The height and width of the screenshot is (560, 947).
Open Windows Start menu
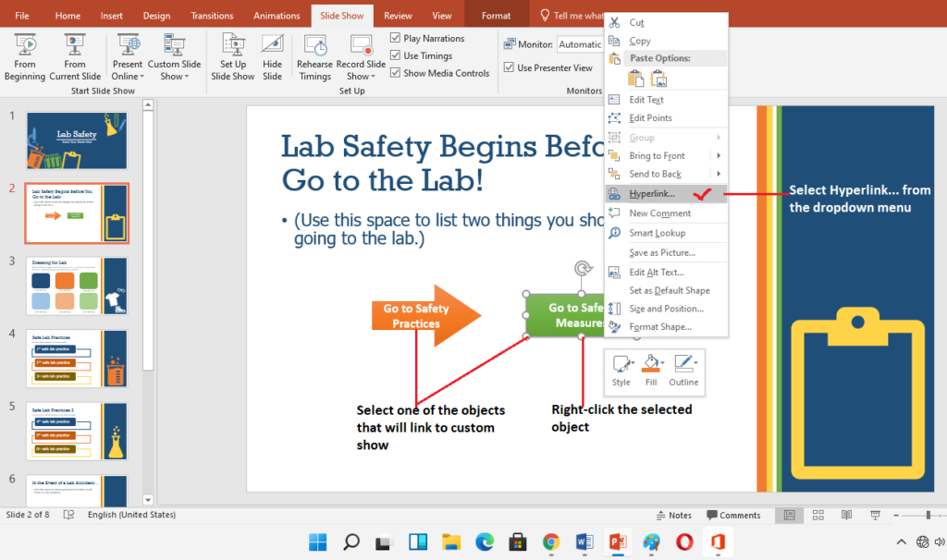(x=318, y=542)
